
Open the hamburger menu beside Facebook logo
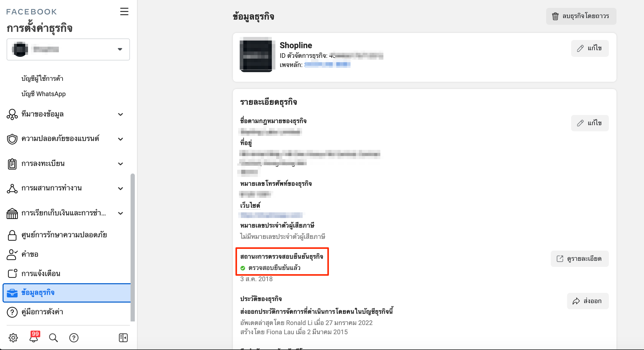pyautogui.click(x=124, y=11)
